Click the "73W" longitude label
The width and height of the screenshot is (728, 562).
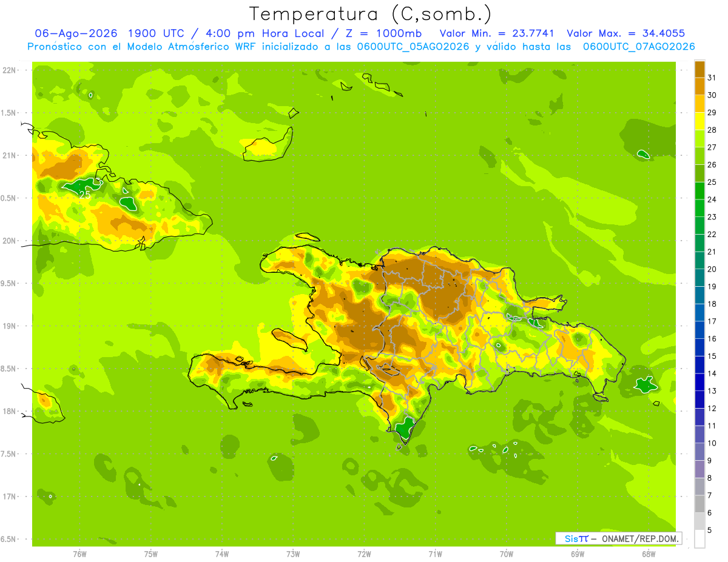click(293, 554)
